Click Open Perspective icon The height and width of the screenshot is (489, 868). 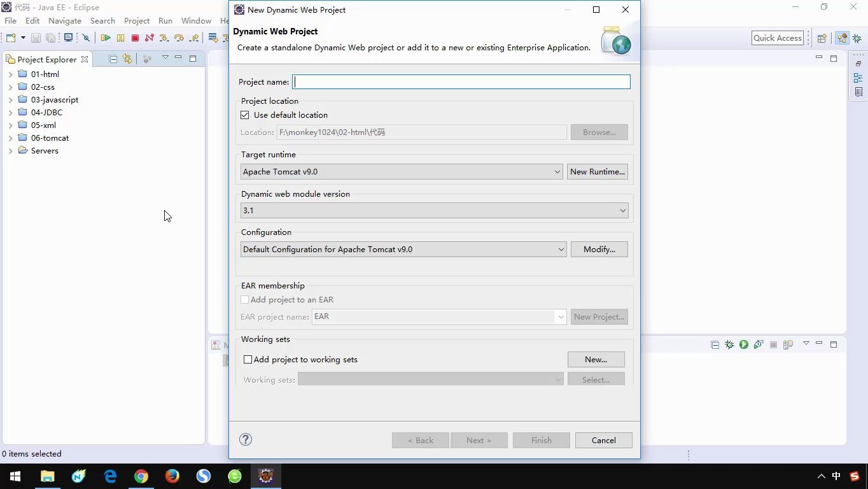click(x=822, y=38)
